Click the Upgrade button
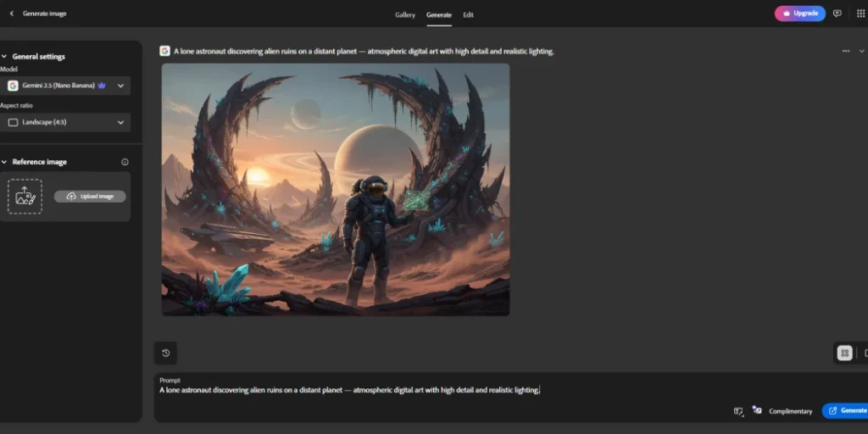 (799, 14)
